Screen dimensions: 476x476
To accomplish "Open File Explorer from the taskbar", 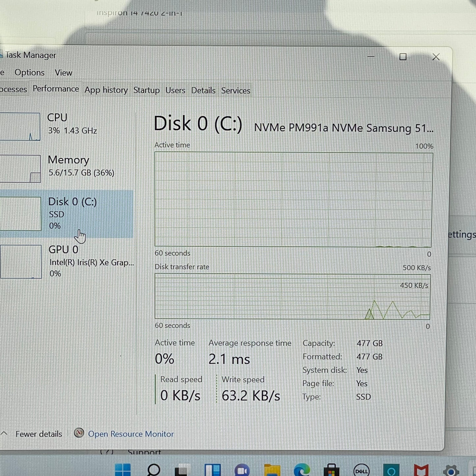I will point(272,470).
